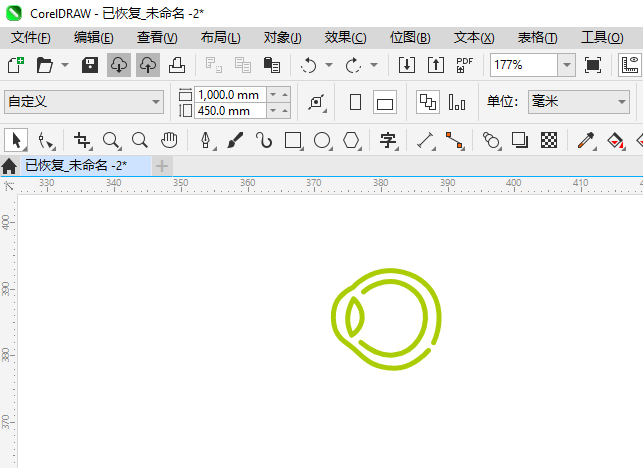Select the Interactive Fill bucket tool
This screenshot has width=643, height=468.
[x=615, y=140]
